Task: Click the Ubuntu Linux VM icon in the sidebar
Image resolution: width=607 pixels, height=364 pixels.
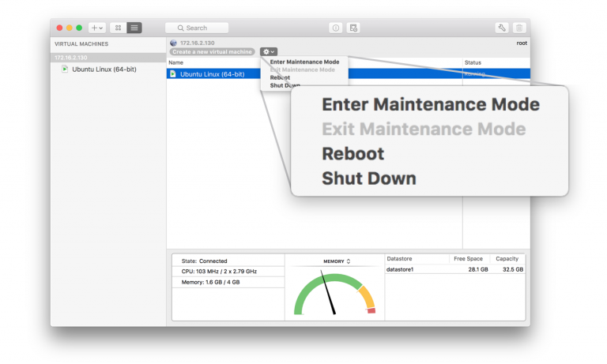Action: click(x=65, y=69)
